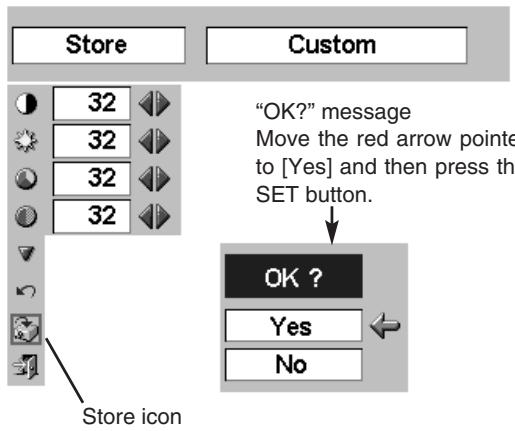Choose Yes in the OK dialog
This screenshot has width=515, height=431.
click(x=293, y=326)
